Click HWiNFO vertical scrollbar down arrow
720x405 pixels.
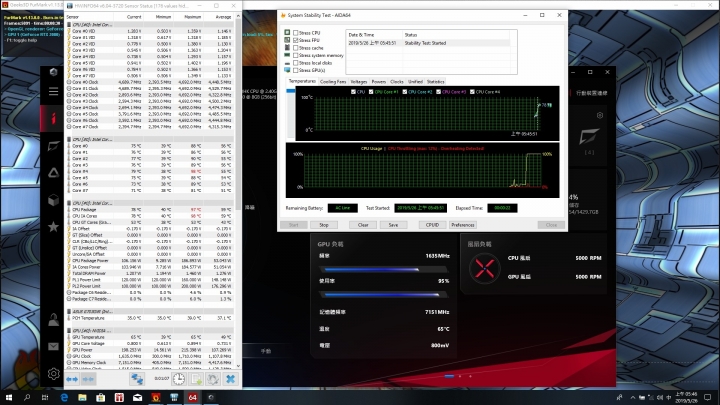[238, 366]
